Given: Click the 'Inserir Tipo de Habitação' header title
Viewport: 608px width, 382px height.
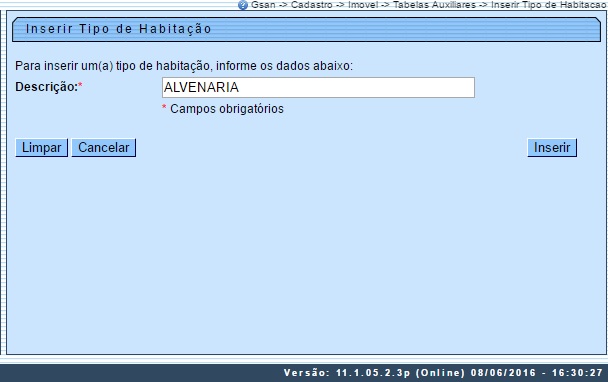Looking at the screenshot, I should (119, 29).
